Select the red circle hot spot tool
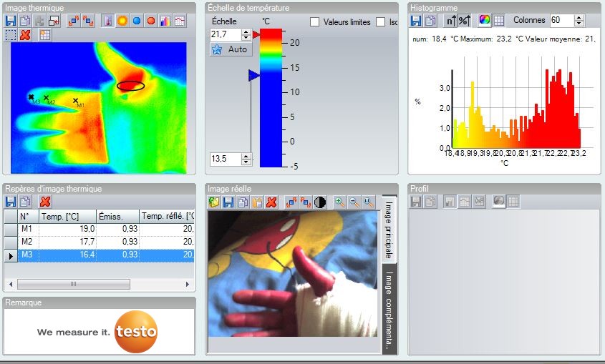The image size is (605, 364). pyautogui.click(x=151, y=21)
